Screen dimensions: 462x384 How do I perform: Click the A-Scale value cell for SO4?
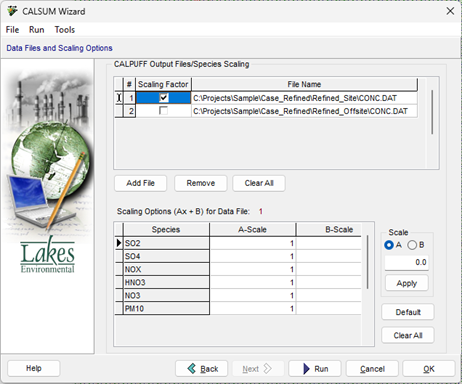pos(253,256)
